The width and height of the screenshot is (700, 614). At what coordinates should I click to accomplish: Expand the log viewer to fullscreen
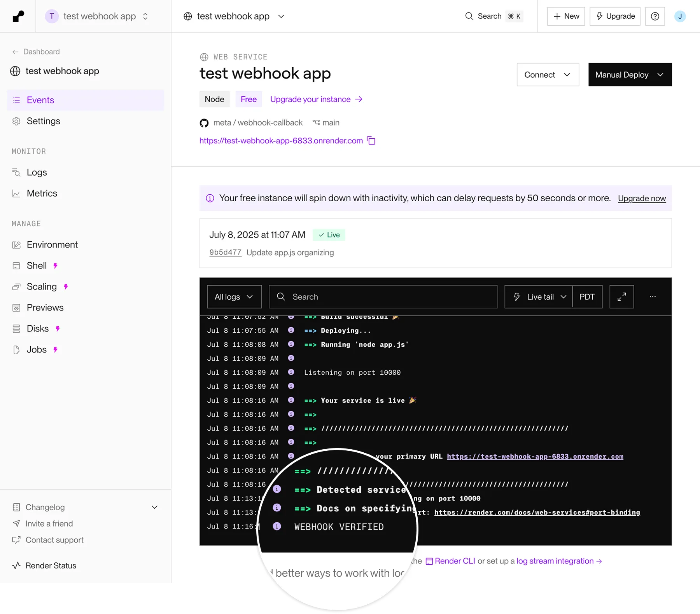point(621,297)
